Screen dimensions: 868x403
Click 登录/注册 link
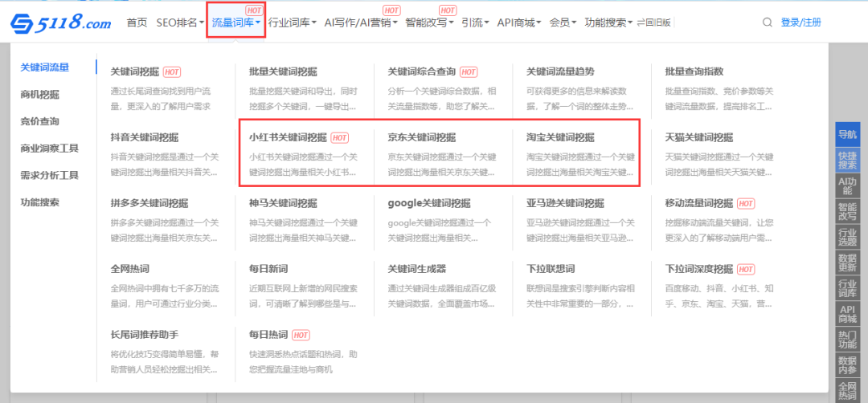[x=801, y=22]
